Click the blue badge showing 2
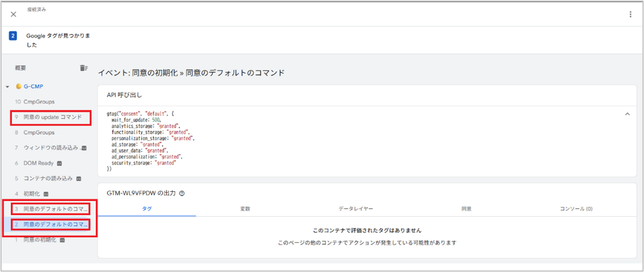This screenshot has width=644, height=272. coord(13,36)
